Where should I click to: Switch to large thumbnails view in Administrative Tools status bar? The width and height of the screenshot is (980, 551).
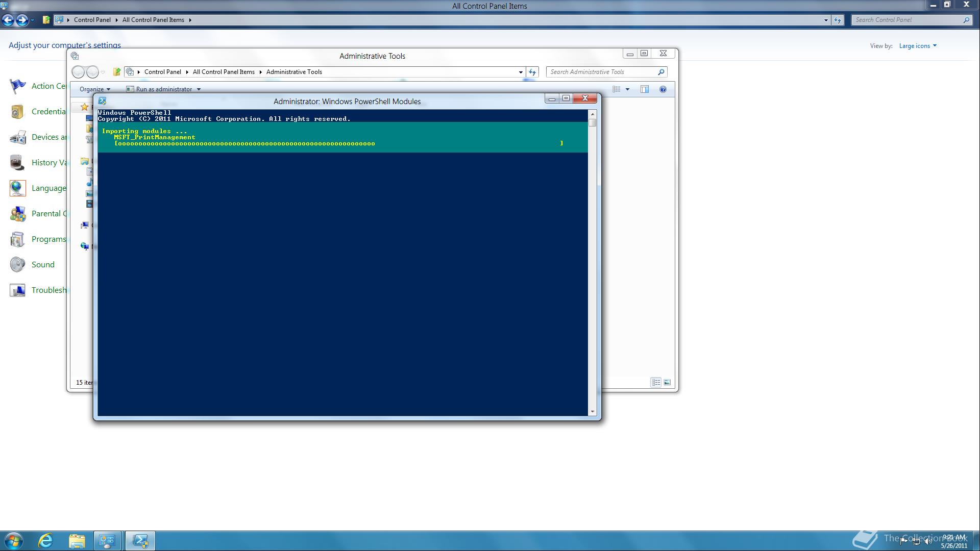667,383
